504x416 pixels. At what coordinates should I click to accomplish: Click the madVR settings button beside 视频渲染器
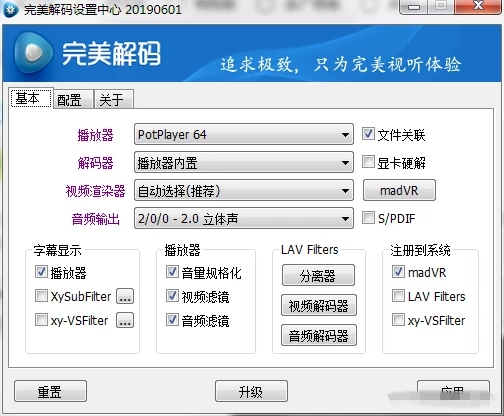399,190
